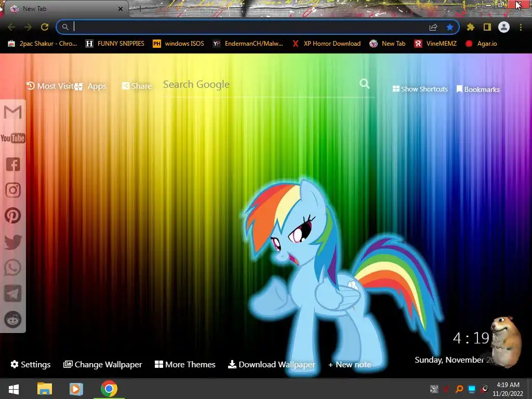Open taskbar date and time
Screen dimensions: 532x399
click(508, 389)
